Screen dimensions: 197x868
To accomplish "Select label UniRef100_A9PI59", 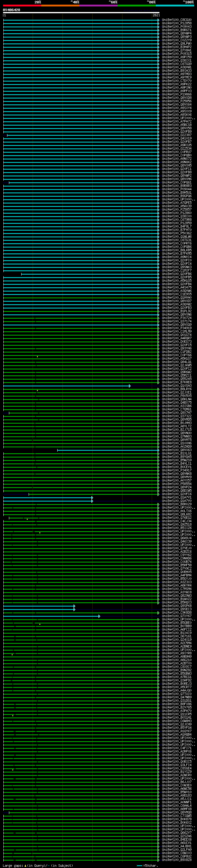I will coord(177,57).
